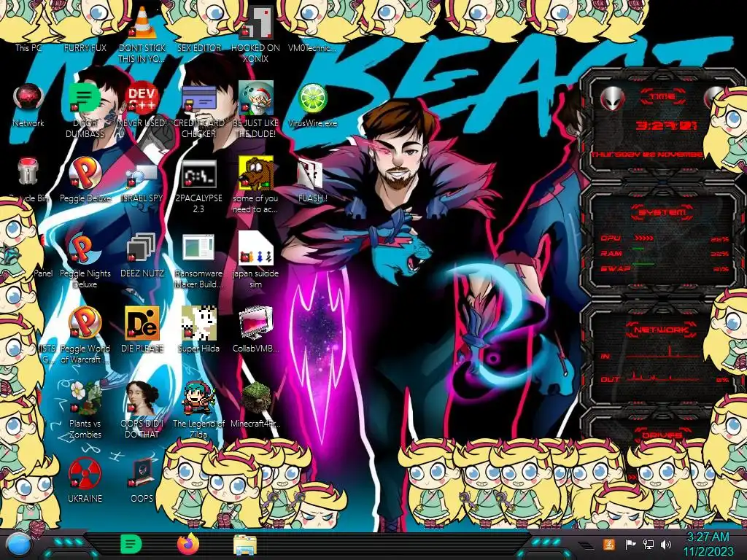Open the dog icon 'some of you need to ac...'
This screenshot has height=560, width=747.
(x=256, y=172)
